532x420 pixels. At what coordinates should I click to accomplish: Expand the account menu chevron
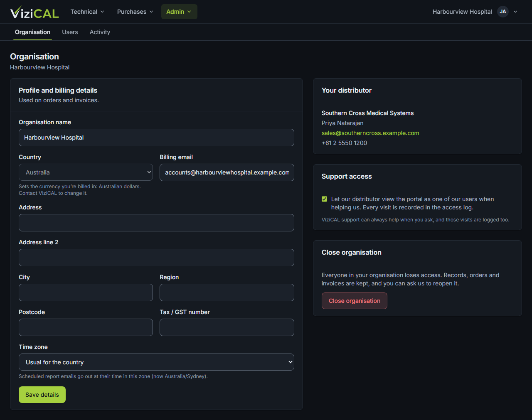[515, 12]
